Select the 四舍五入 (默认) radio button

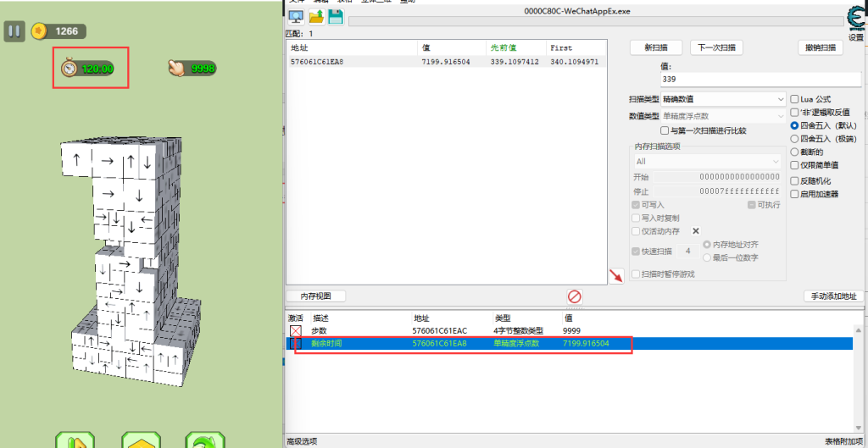pos(795,125)
